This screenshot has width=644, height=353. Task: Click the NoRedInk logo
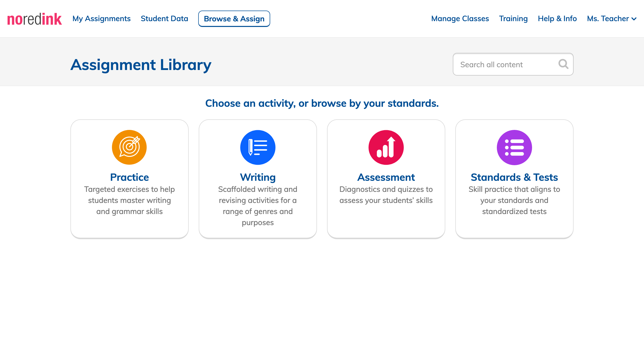coord(34,19)
